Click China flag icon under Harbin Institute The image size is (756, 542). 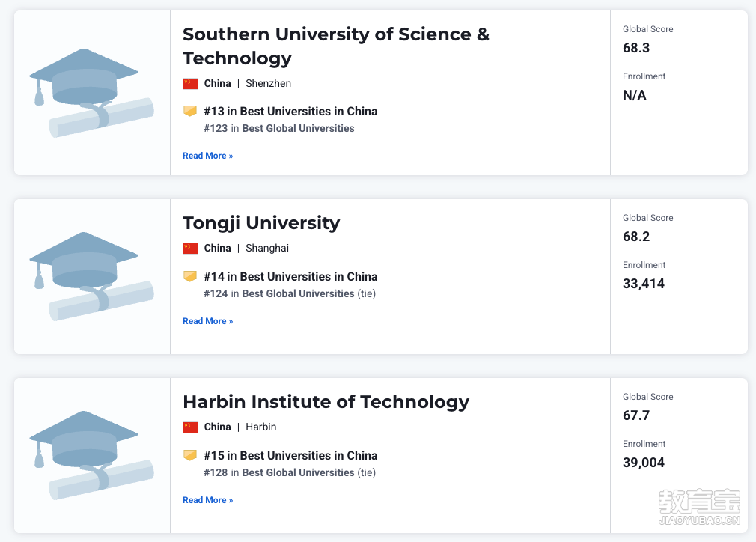coord(190,427)
